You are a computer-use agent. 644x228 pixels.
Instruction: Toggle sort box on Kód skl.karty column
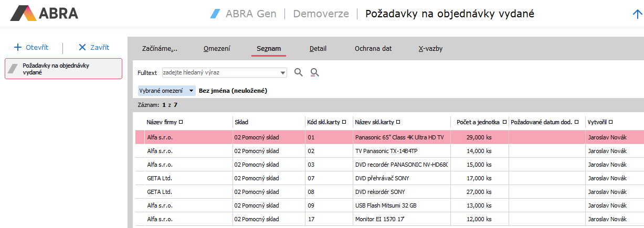tap(344, 122)
